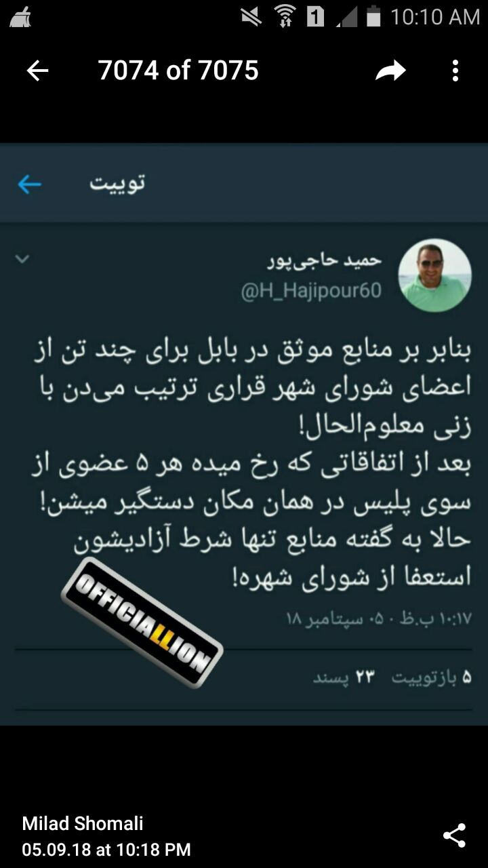Tap the تویيت header title

(117, 184)
